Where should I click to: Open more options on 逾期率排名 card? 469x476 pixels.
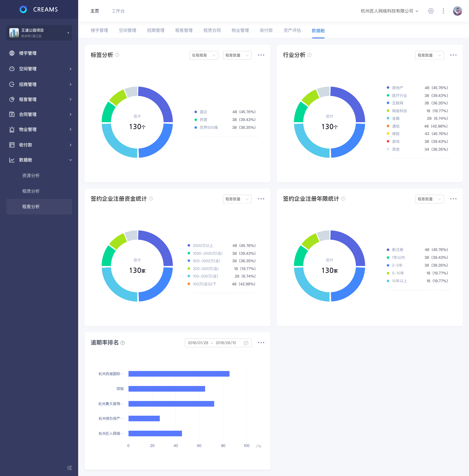point(261,343)
